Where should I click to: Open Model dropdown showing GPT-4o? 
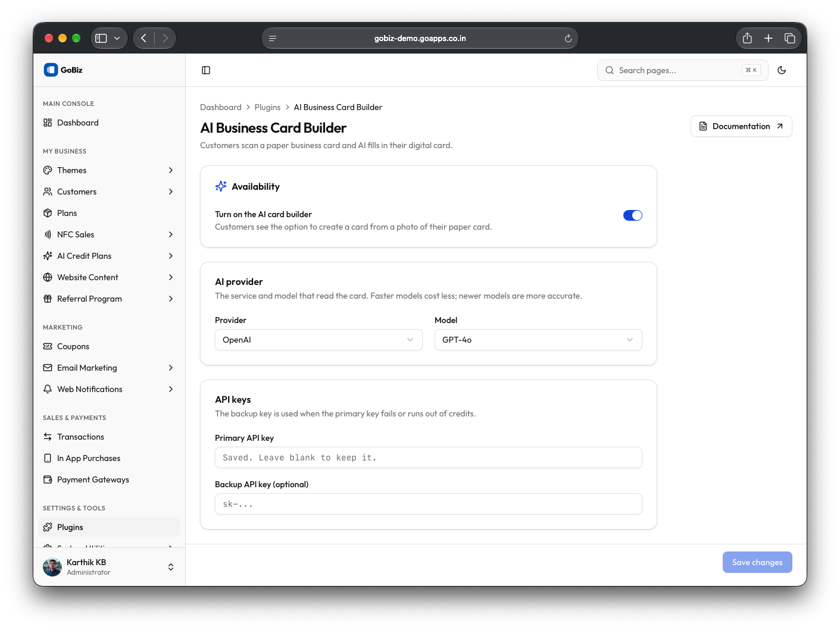(538, 340)
